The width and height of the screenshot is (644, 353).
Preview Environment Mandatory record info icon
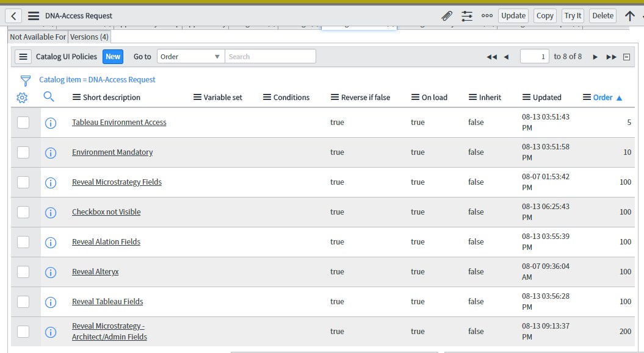(x=51, y=153)
